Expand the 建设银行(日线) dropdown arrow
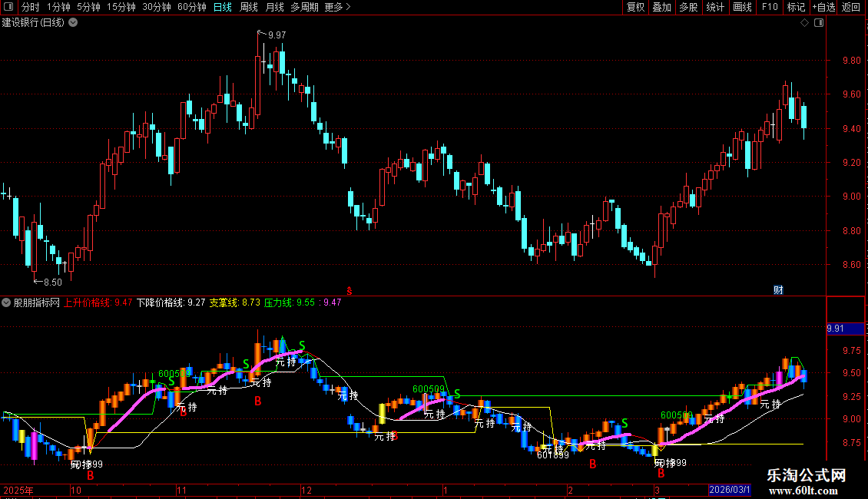868x499 pixels. (x=73, y=23)
